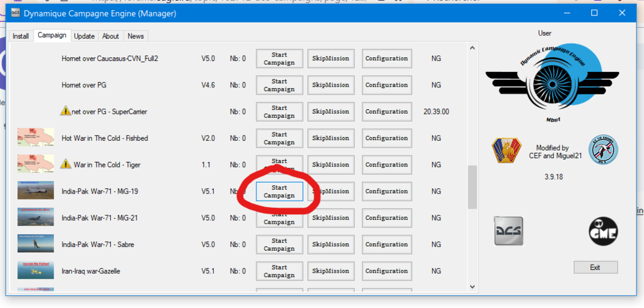Start Campaign for Iran-Iraq war-Gazelle

coord(279,271)
